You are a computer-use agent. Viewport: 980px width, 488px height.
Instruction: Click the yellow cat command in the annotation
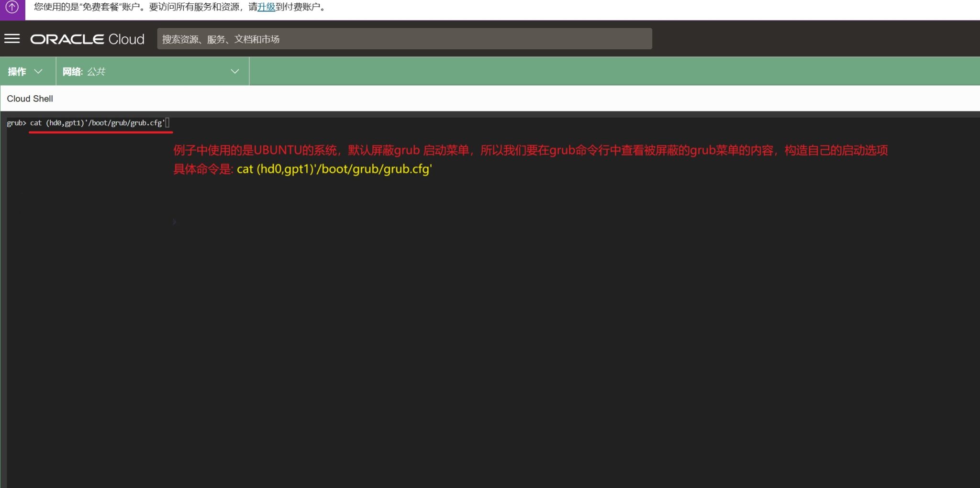(x=334, y=169)
